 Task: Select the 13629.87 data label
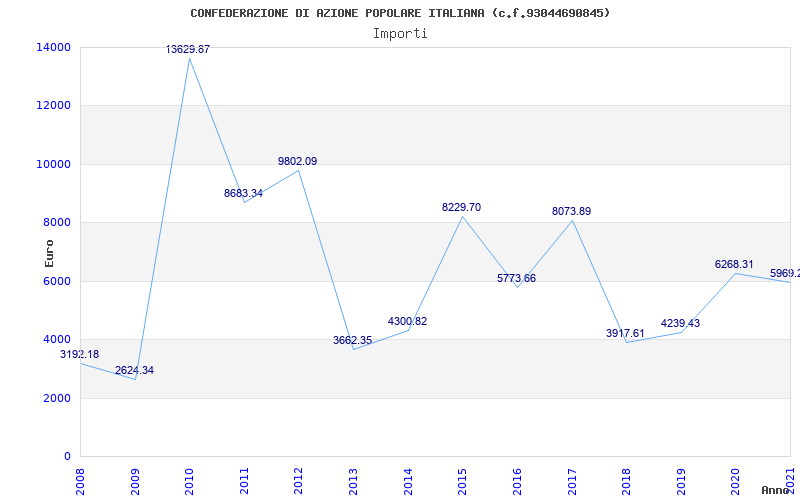(188, 49)
